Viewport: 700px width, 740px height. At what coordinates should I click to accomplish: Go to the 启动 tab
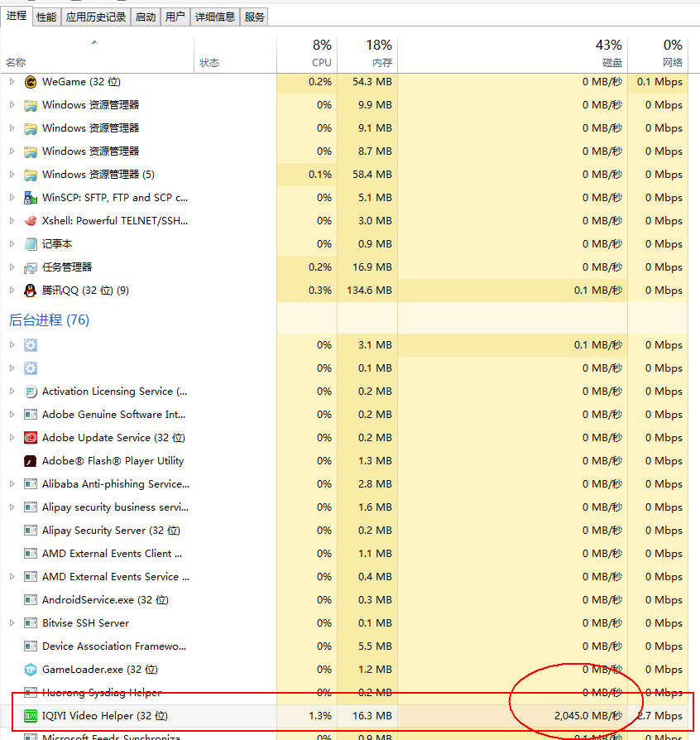click(146, 17)
